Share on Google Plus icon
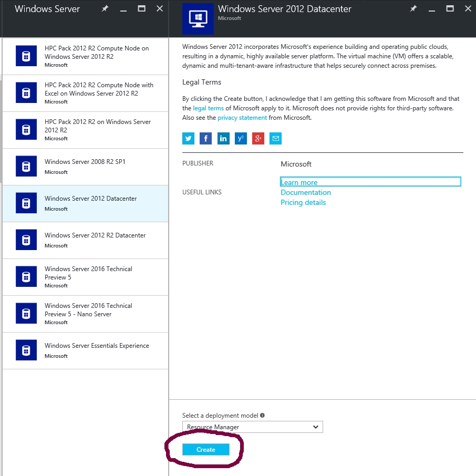Viewport: 476px width, 476px height. (x=258, y=138)
